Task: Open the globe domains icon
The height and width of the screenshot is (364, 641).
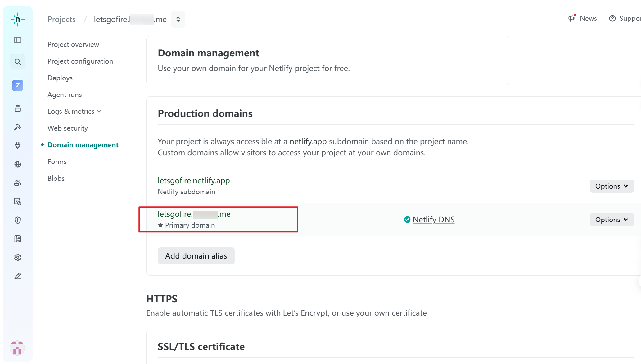Action: point(18,164)
